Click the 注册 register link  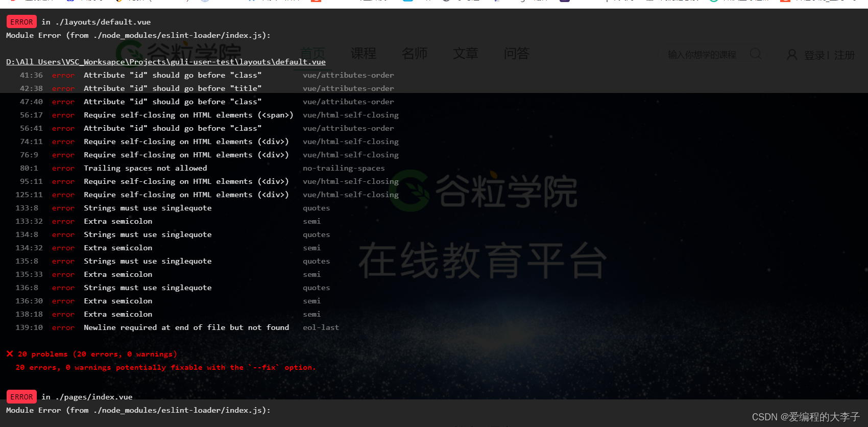coord(845,55)
